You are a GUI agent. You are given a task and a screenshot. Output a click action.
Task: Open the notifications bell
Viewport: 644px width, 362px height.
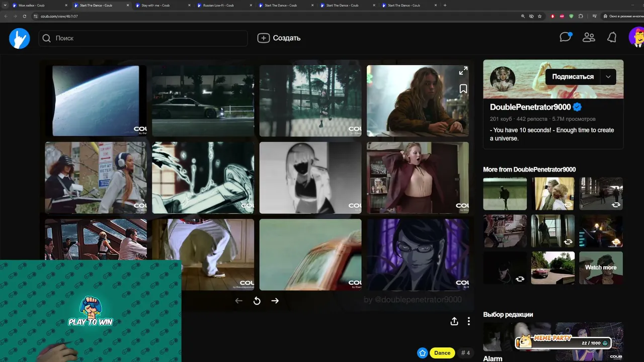[x=612, y=38]
